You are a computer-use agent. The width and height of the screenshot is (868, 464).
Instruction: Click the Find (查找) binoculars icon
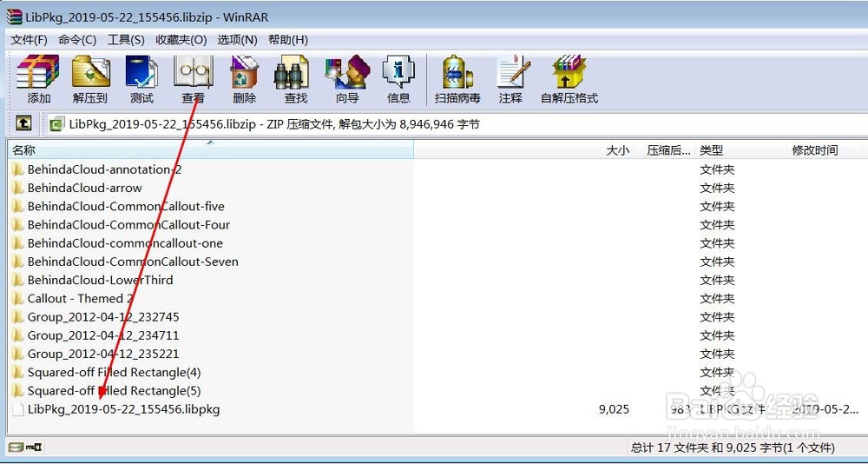pyautogui.click(x=292, y=71)
